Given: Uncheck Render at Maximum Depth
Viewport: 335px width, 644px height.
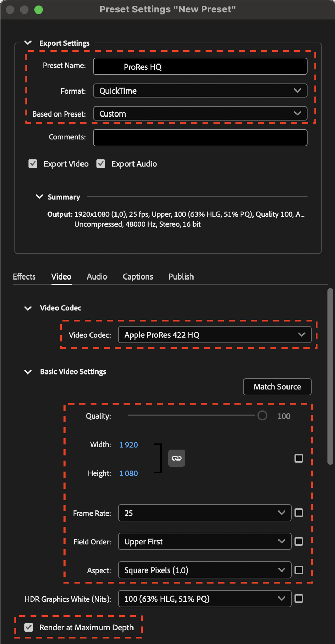Looking at the screenshot, I should pyautogui.click(x=29, y=628).
